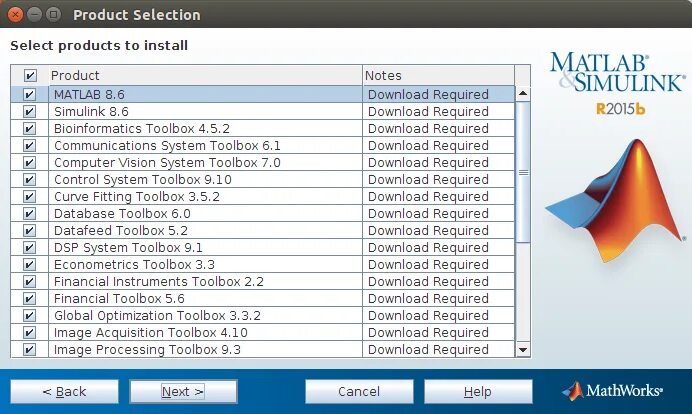
Task: Uncheck DSP System Toolbox 9.1 checkbox
Action: pyautogui.click(x=30, y=247)
